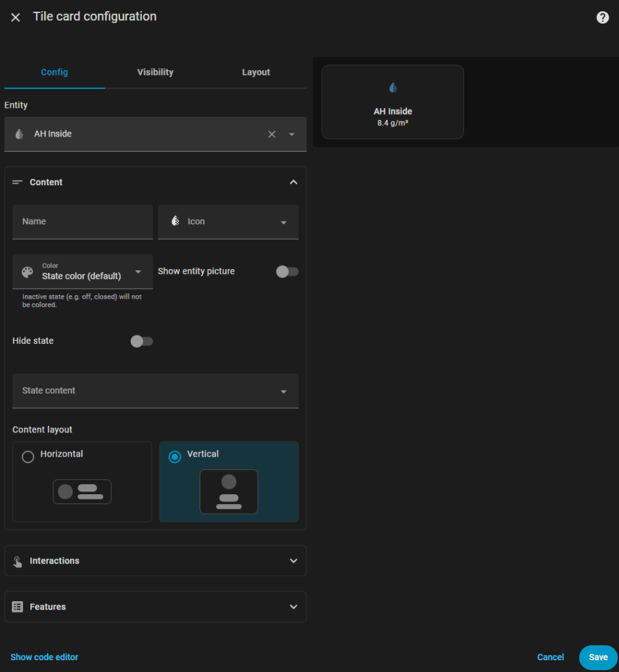The height and width of the screenshot is (672, 619).
Task: Click the 8.4 g/m³ value in preview
Action: coord(393,123)
